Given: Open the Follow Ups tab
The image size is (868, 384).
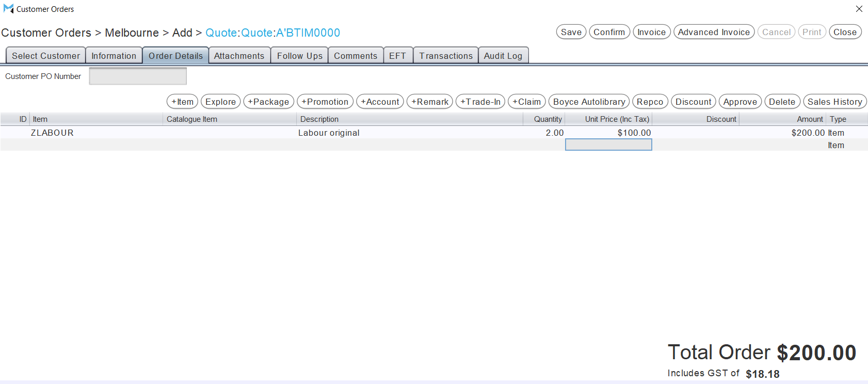Looking at the screenshot, I should (x=300, y=56).
